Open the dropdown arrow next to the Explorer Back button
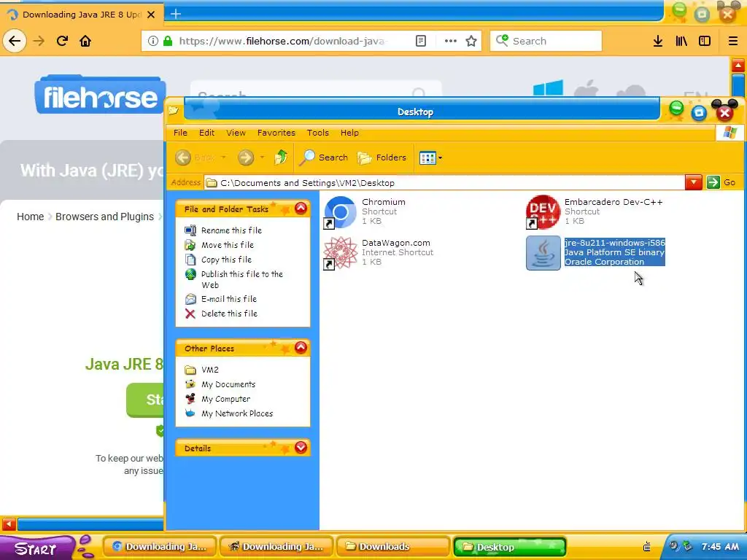This screenshot has width=747, height=560. (x=223, y=157)
